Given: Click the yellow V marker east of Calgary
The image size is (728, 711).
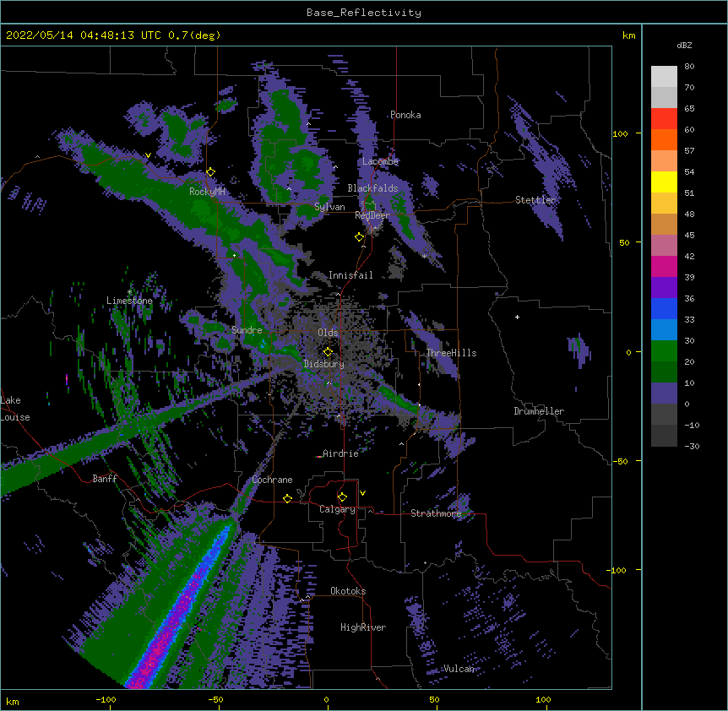Looking at the screenshot, I should click(362, 493).
